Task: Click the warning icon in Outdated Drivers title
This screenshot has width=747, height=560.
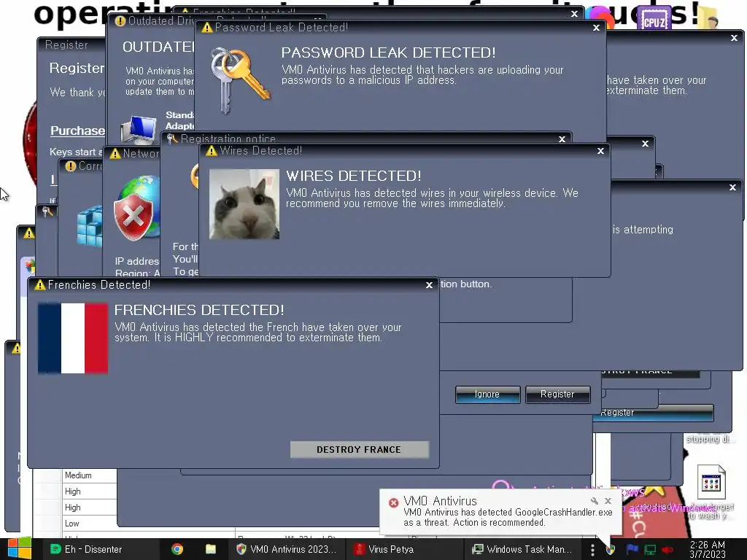Action: pos(120,21)
